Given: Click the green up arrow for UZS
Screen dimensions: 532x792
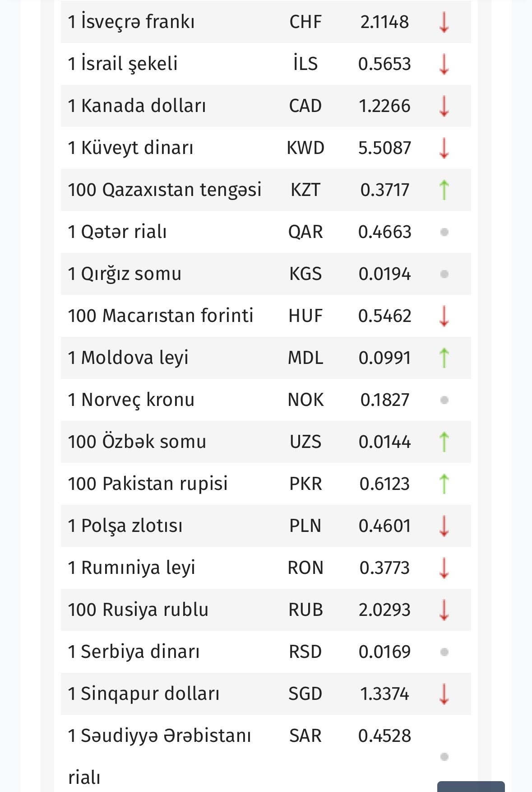Looking at the screenshot, I should click(x=444, y=442).
